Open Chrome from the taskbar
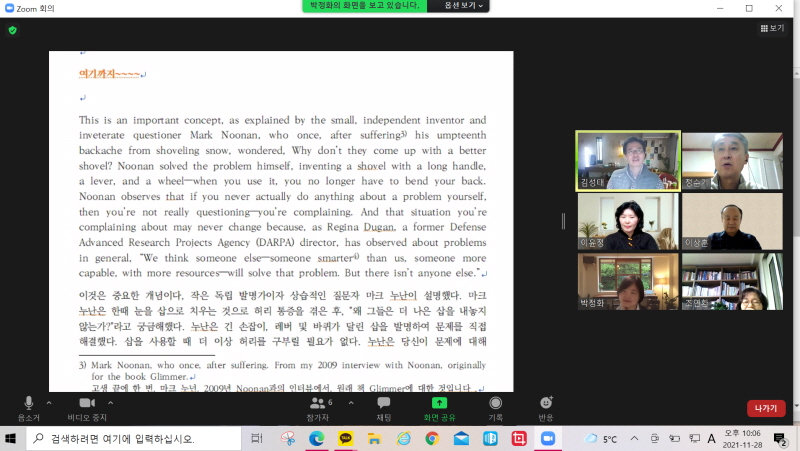800x451 pixels. tap(432, 438)
